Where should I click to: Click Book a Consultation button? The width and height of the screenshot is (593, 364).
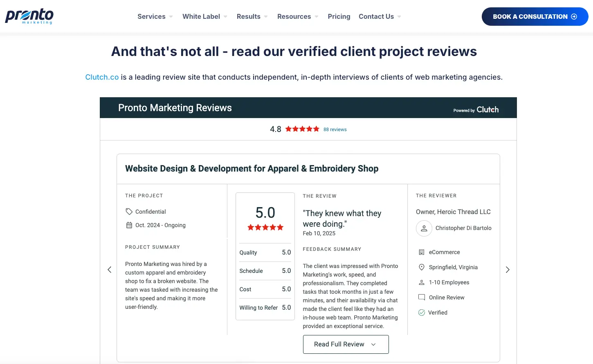(535, 16)
